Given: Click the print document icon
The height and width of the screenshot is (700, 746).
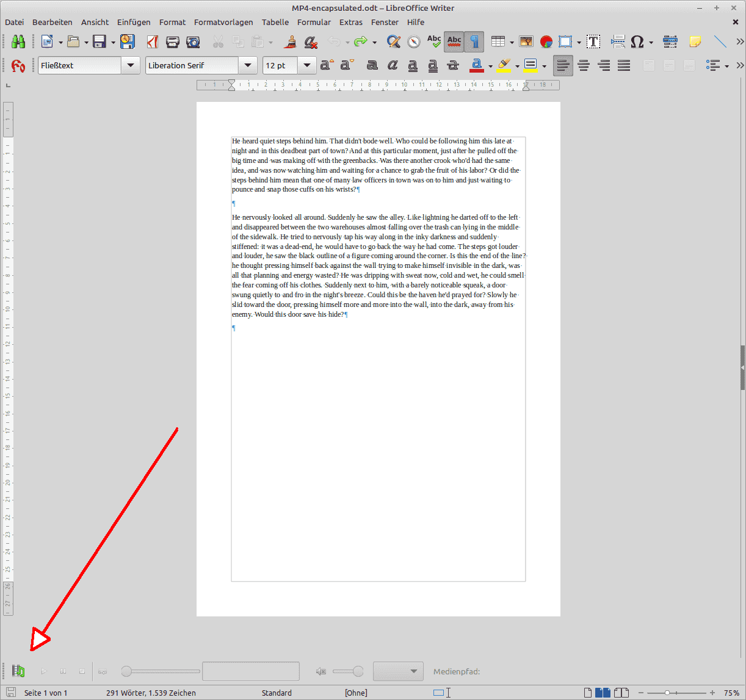Looking at the screenshot, I should [x=173, y=41].
